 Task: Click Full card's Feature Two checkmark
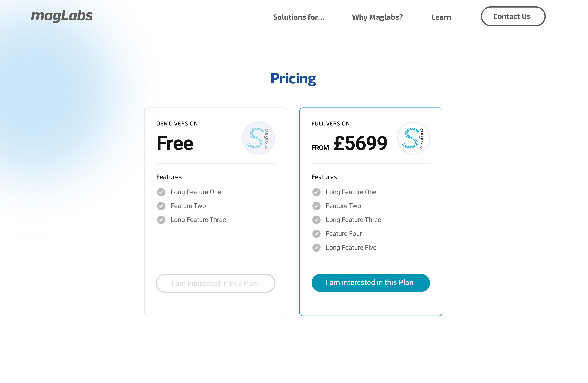316,206
